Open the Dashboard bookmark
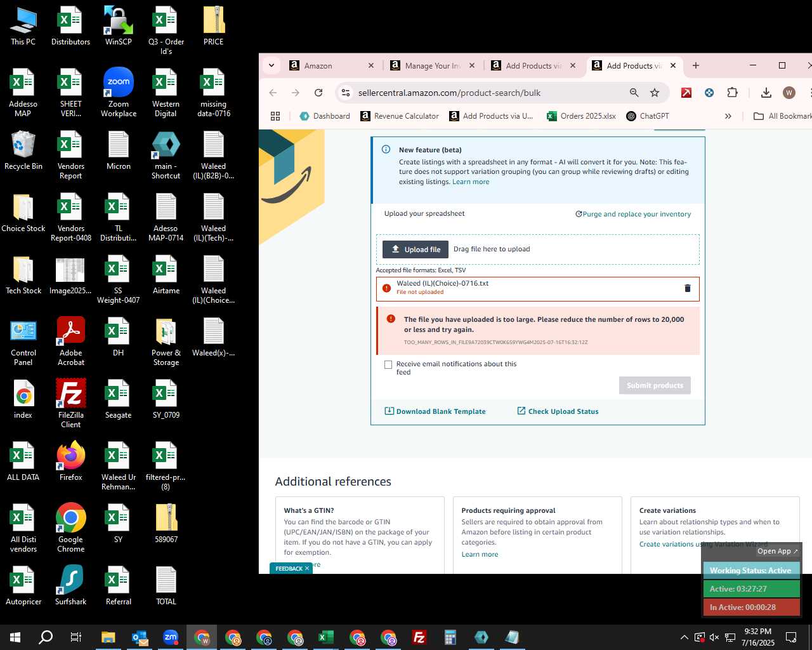The width and height of the screenshot is (812, 650). click(x=325, y=116)
